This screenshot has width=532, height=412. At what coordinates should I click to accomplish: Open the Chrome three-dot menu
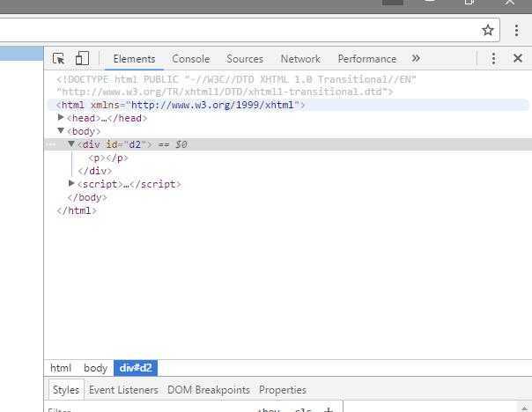click(516, 30)
